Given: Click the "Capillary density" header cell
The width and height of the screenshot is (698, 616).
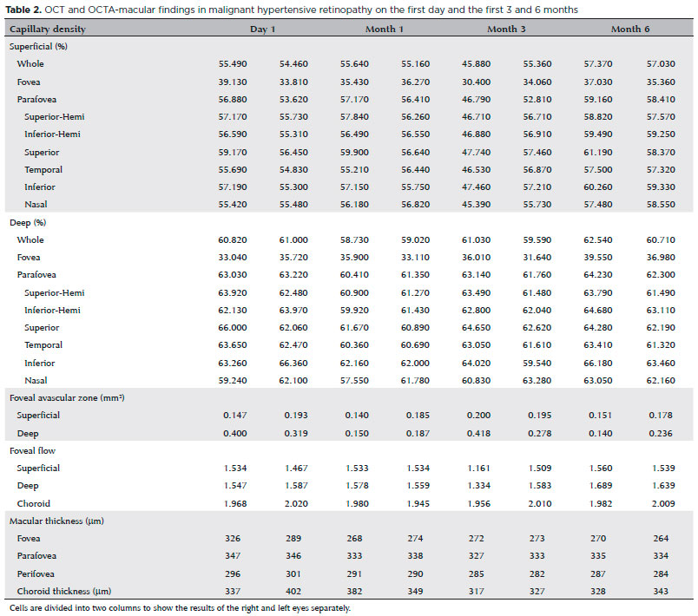Looking at the screenshot, I should tap(48, 29).
